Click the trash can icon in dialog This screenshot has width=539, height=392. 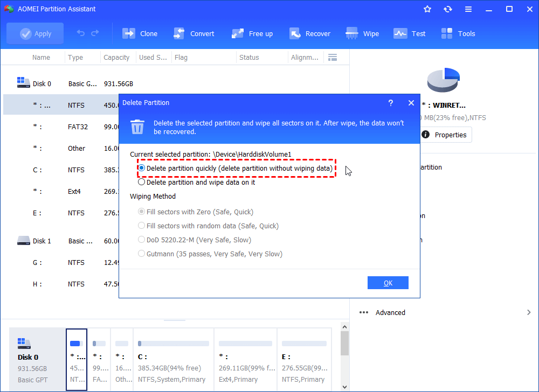coord(137,127)
